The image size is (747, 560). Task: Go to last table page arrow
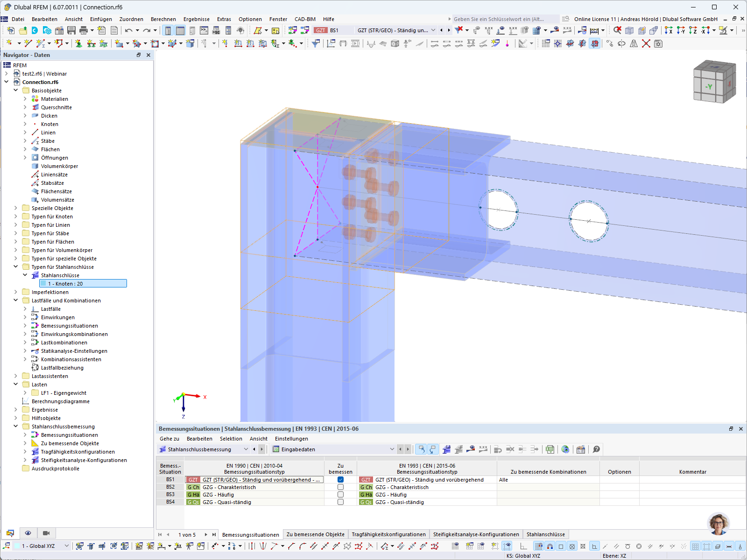pos(214,535)
